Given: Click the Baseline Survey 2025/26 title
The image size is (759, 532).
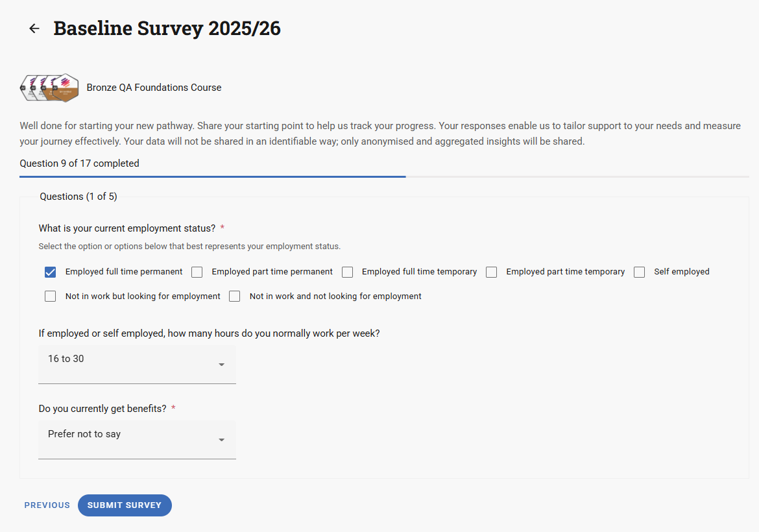Looking at the screenshot, I should pyautogui.click(x=167, y=29).
